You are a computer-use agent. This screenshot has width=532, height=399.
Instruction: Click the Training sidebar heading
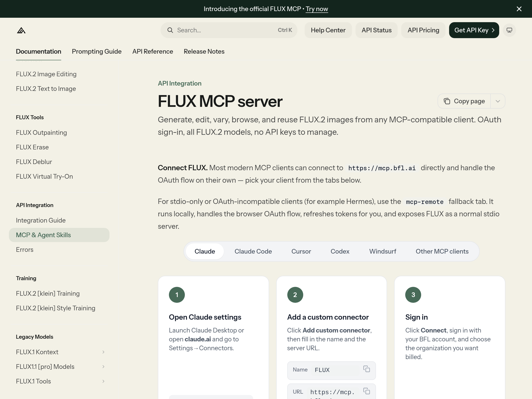[x=26, y=278]
